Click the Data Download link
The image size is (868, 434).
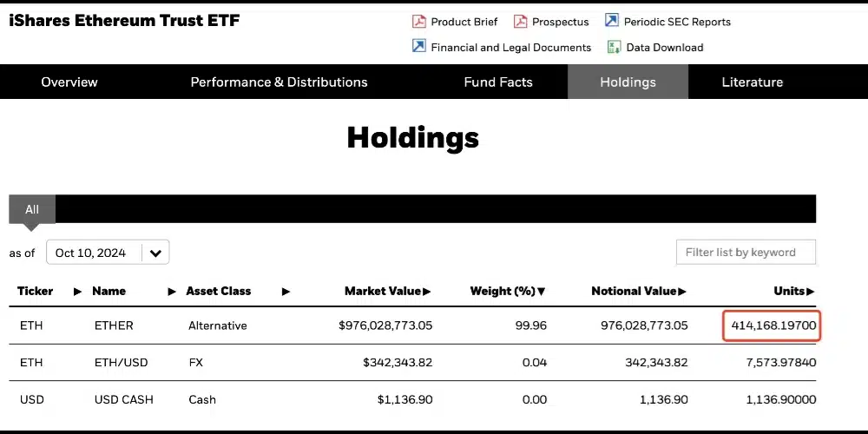pyautogui.click(x=665, y=48)
